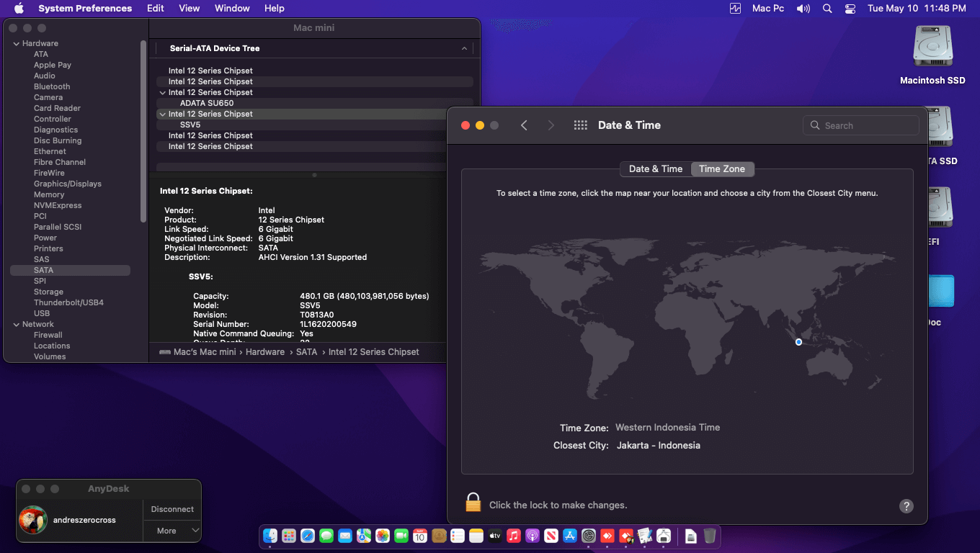Open Finder from the Dock
This screenshot has width=980, height=553.
pos(270,536)
